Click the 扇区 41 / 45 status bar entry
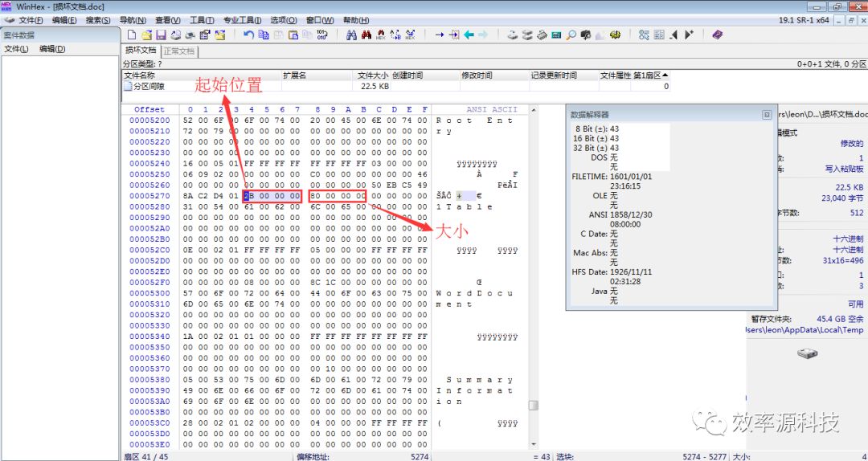Viewport: 868px width, 461px height. coord(145,456)
